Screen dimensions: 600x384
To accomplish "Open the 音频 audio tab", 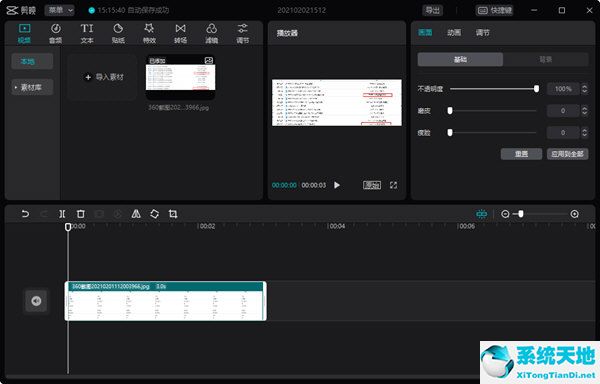I will 55,33.
